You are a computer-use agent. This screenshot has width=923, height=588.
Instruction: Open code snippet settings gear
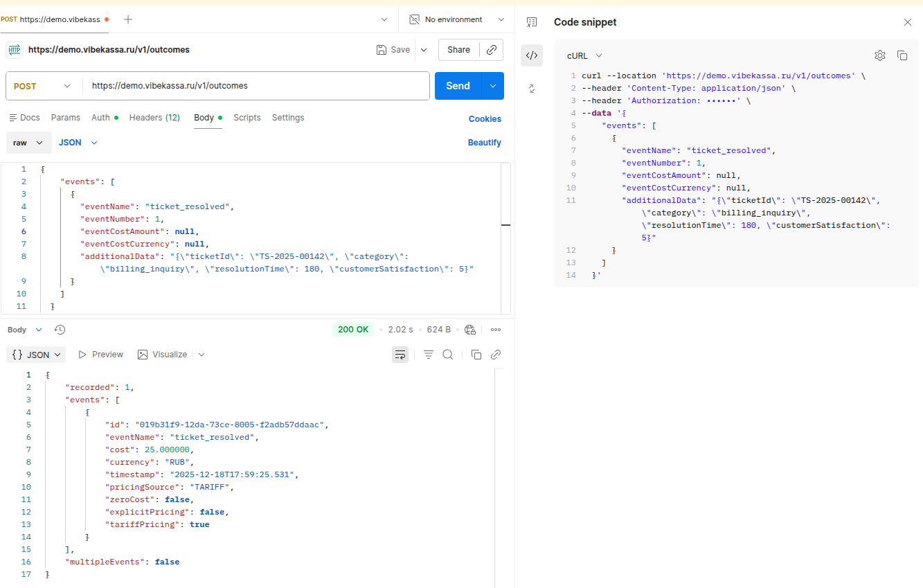pyautogui.click(x=879, y=55)
